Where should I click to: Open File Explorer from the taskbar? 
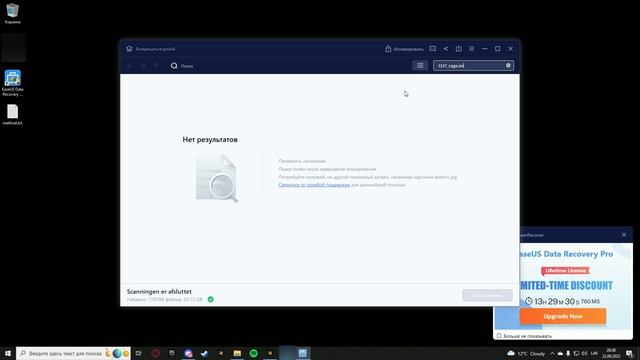[237, 353]
